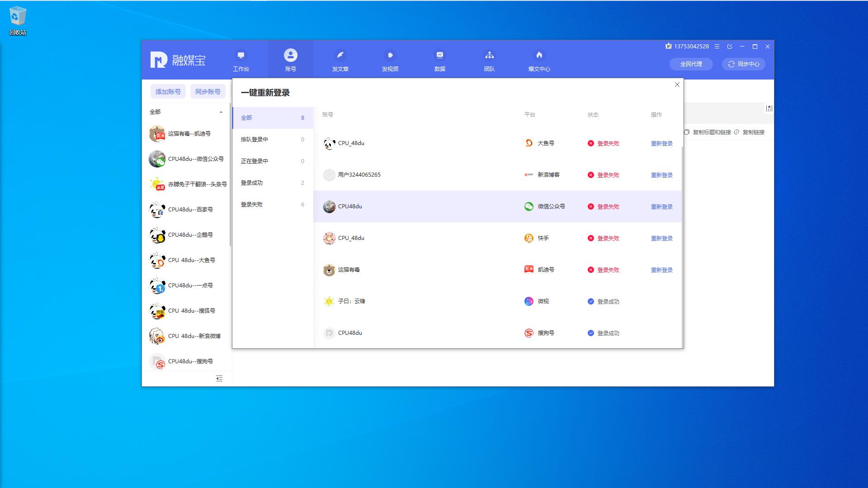This screenshot has height=488, width=868.
Task: Close the 一键重新登录 dialog
Action: point(677,84)
